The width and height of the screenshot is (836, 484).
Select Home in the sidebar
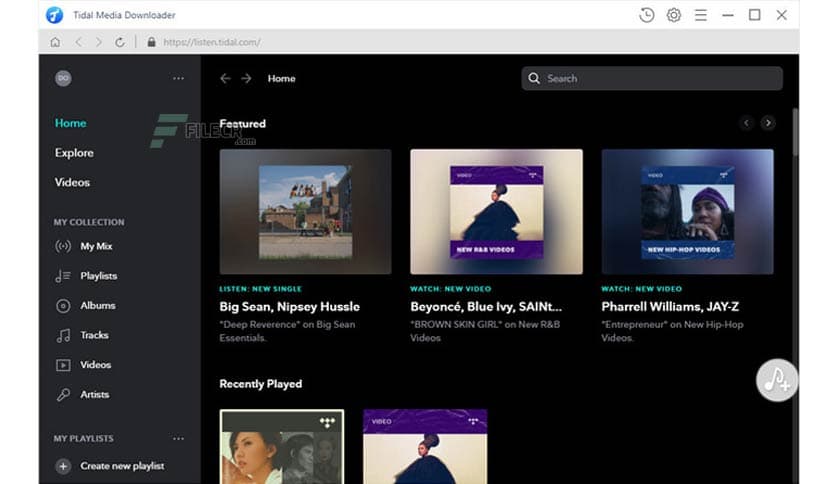70,123
